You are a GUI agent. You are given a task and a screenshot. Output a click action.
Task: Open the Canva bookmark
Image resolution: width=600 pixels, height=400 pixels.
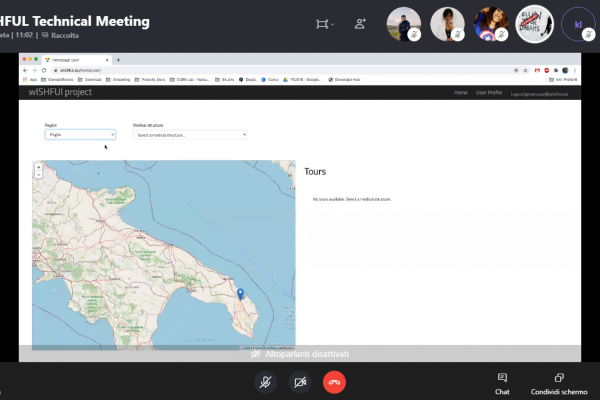coord(270,80)
